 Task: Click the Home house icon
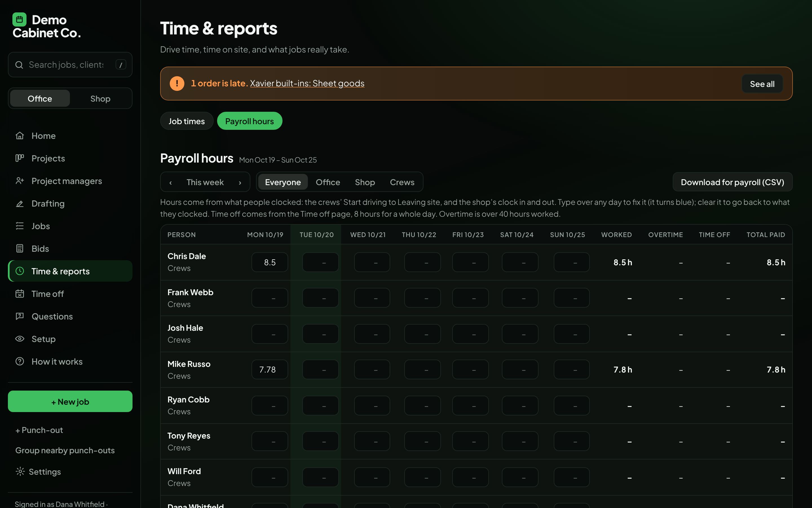pos(20,135)
